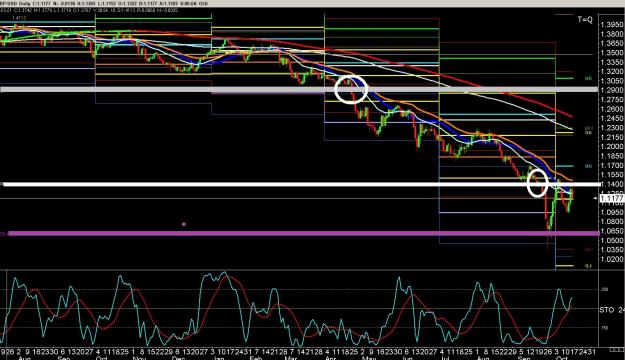
Task: Click the STO 24 stochastic indicator label
Action: pos(611,310)
